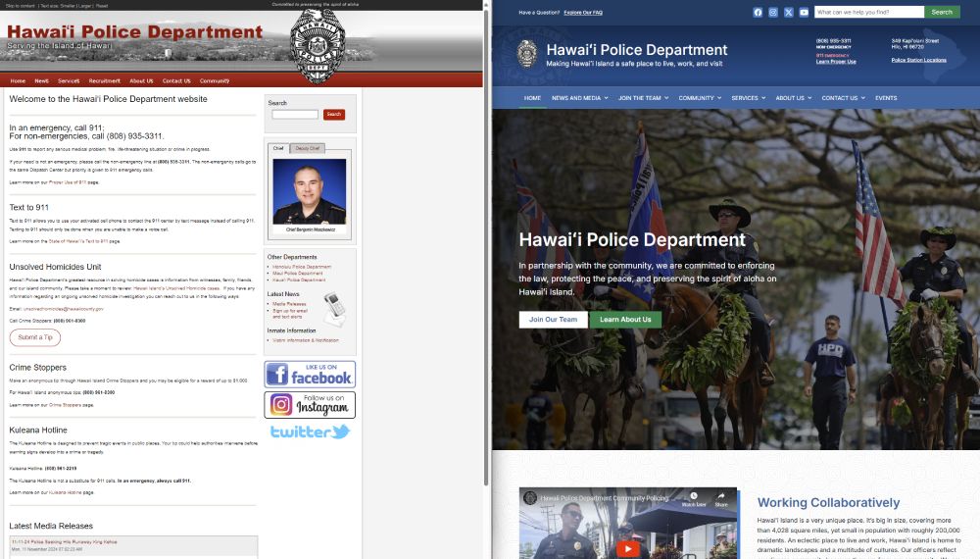980x559 pixels.
Task: Expand the Services dropdown in blue navbar
Action: click(749, 98)
